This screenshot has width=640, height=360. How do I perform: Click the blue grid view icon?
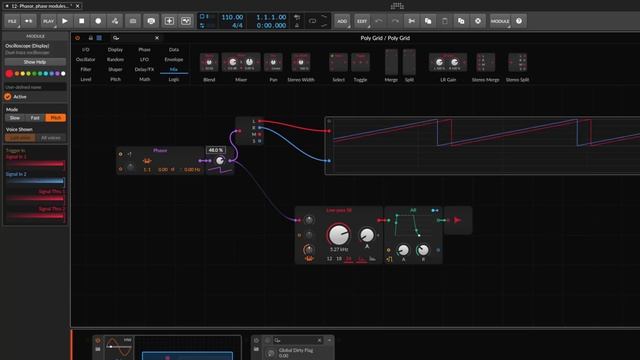point(99,38)
